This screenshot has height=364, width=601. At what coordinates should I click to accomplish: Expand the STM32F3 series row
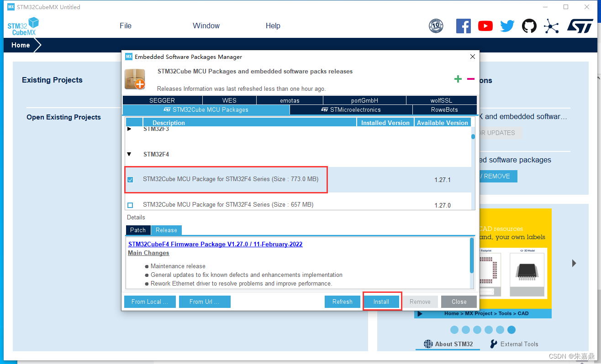(129, 129)
